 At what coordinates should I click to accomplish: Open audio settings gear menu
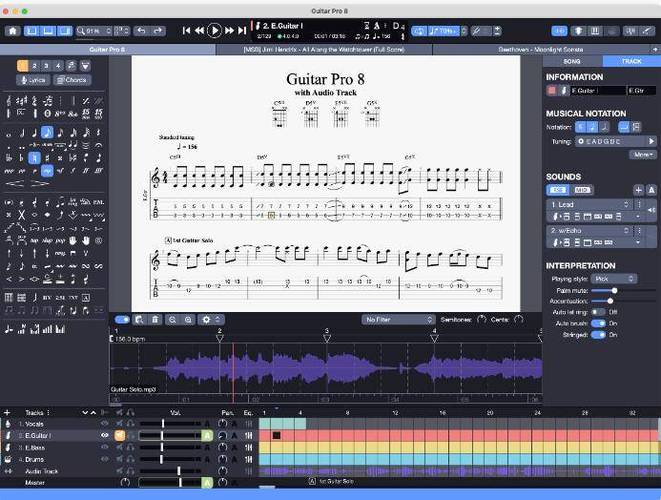tap(206, 320)
